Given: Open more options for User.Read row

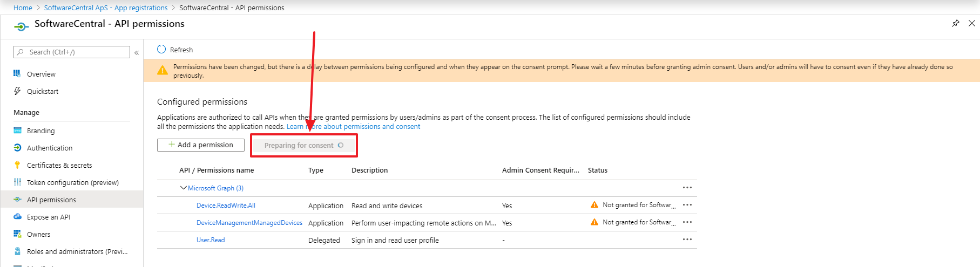Looking at the screenshot, I should [687, 239].
